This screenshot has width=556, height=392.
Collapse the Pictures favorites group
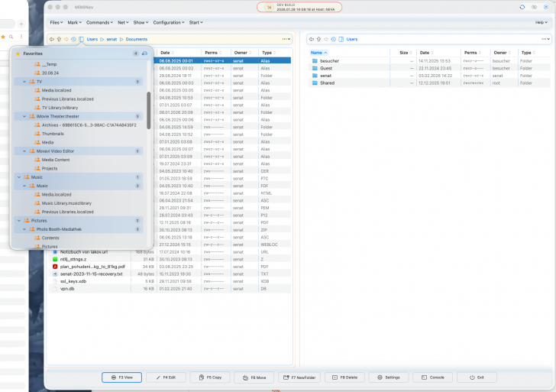19,221
